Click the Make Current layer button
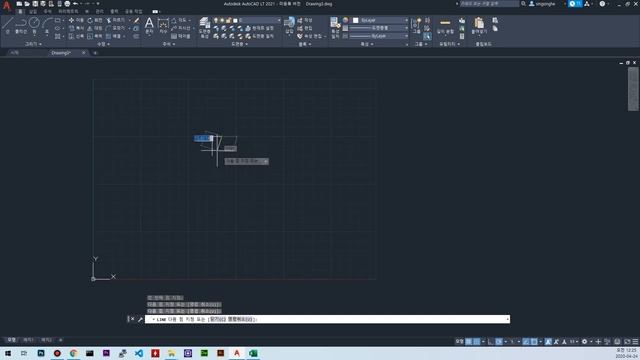The width and height of the screenshot is (640, 360). click(x=259, y=28)
